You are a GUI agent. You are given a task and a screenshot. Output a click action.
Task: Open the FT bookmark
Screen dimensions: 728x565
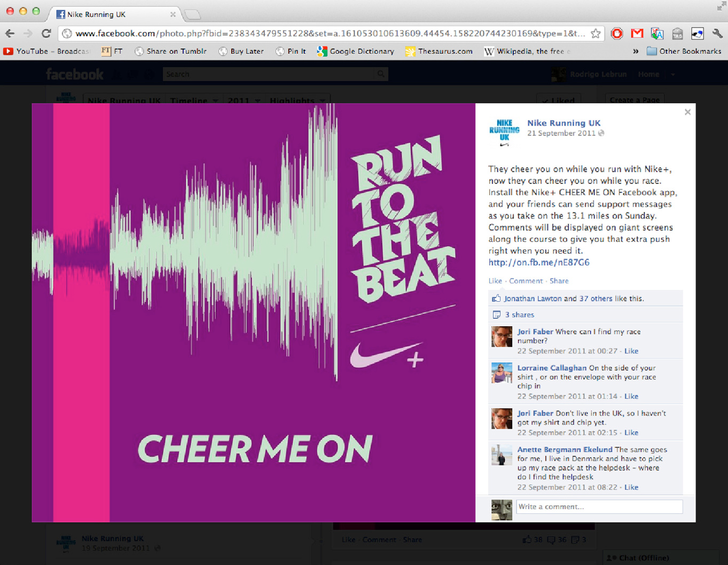tap(112, 51)
